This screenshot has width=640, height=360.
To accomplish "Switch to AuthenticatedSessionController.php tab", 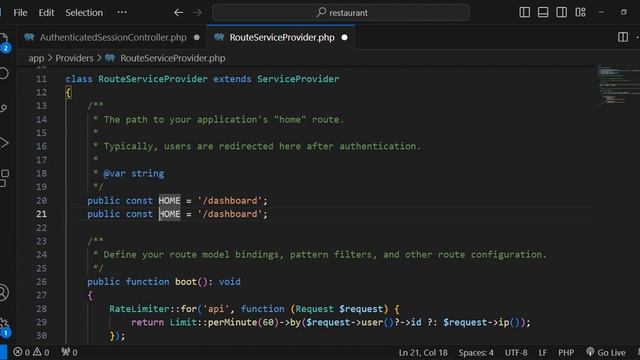I will point(113,38).
